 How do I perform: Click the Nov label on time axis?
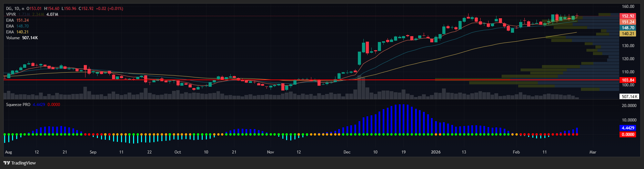271,152
